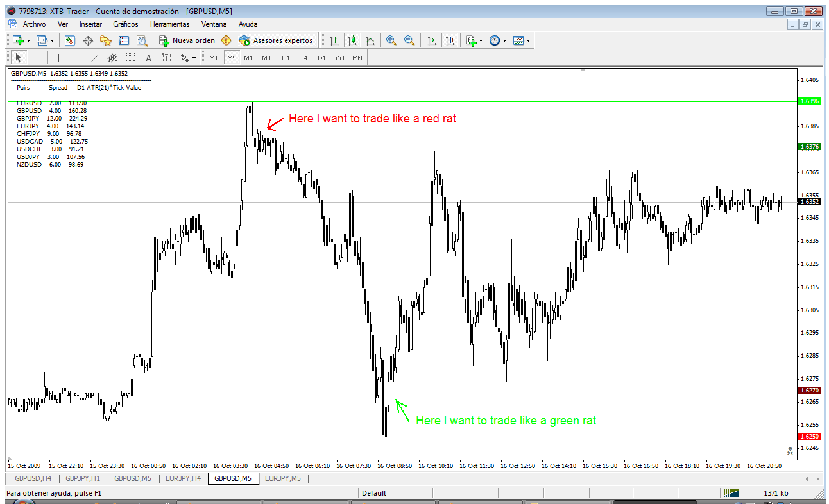This screenshot has height=504, width=829.
Task: Click the zoom out magnifier
Action: point(409,40)
